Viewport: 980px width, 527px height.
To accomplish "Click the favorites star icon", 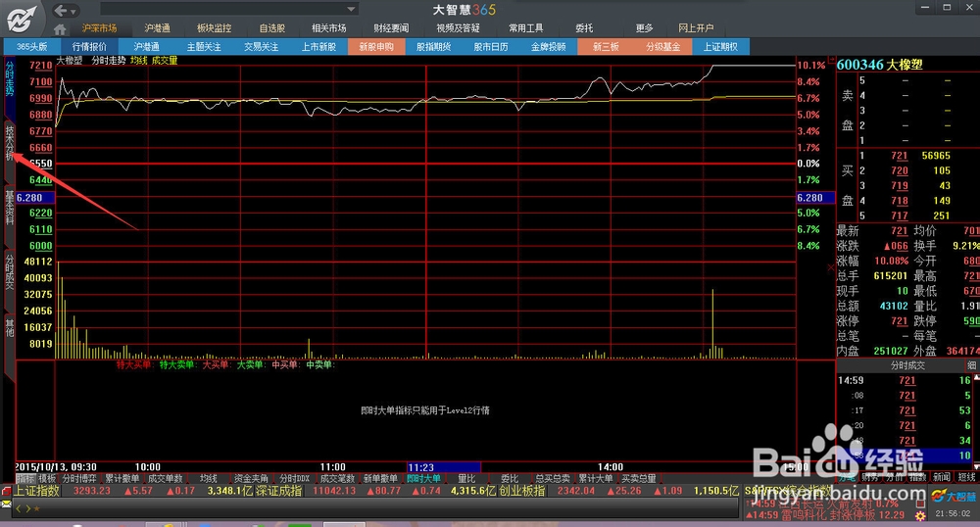I will (37, 509).
